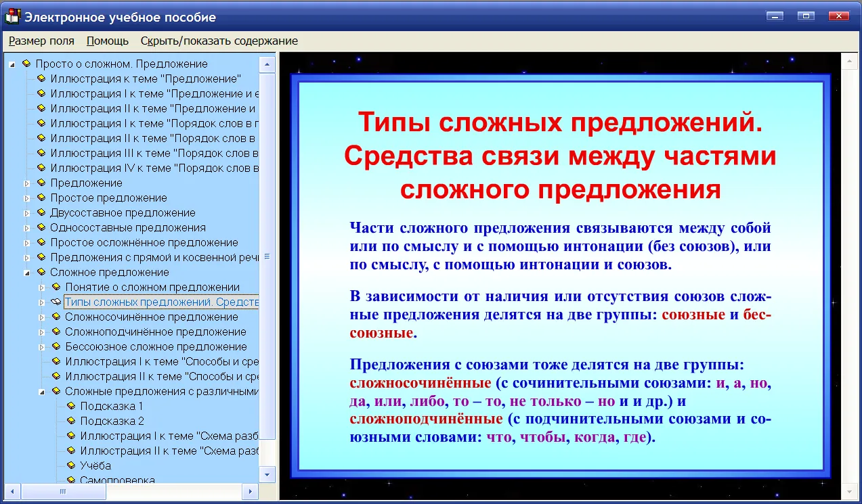Open the "Размер поля" menu
Screen dimensions: 862x504
pyautogui.click(x=41, y=41)
